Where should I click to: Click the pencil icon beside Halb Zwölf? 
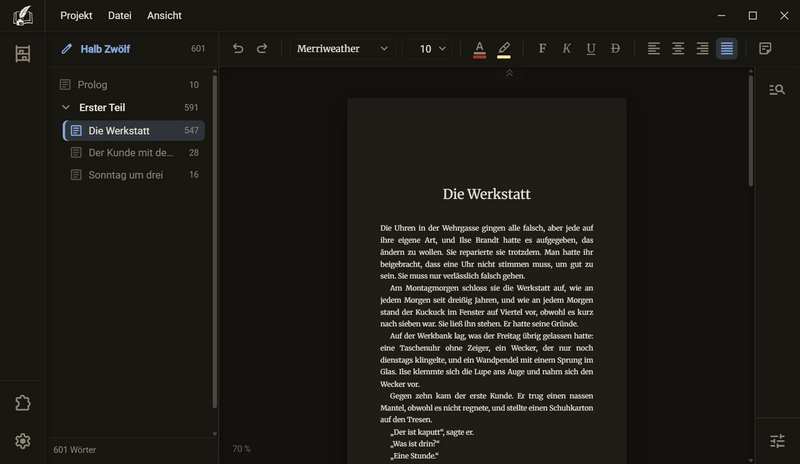click(x=66, y=49)
